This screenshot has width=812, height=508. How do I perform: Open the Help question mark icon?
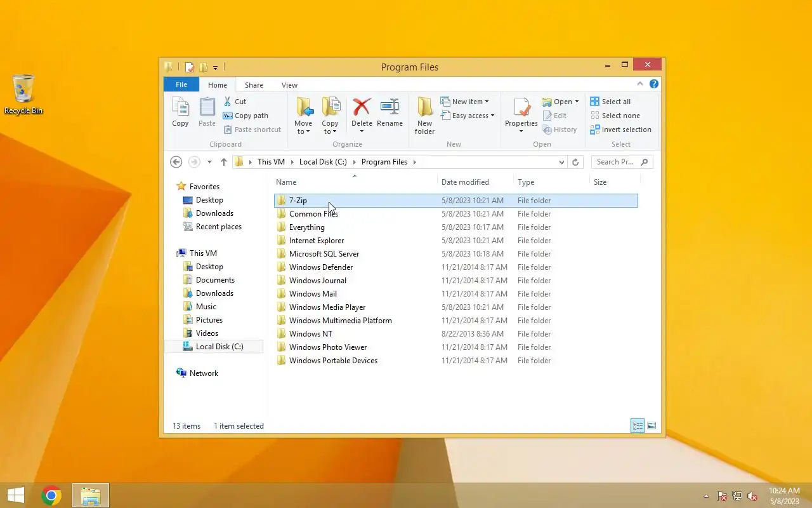[654, 84]
